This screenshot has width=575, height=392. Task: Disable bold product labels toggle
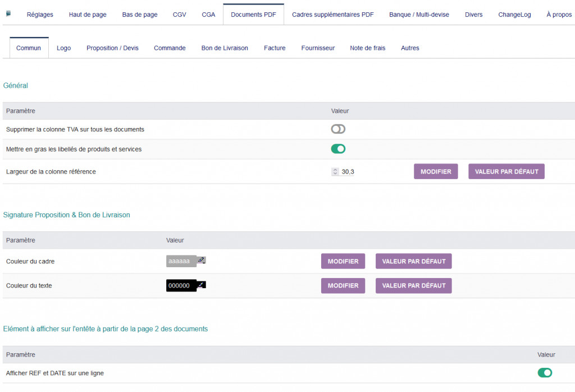coord(338,149)
